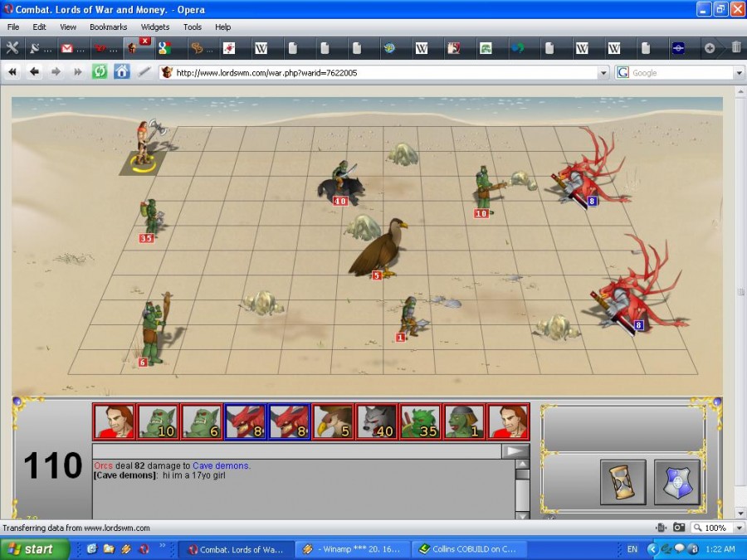Click into the Google search field
This screenshot has height=560, width=747.
click(x=682, y=73)
